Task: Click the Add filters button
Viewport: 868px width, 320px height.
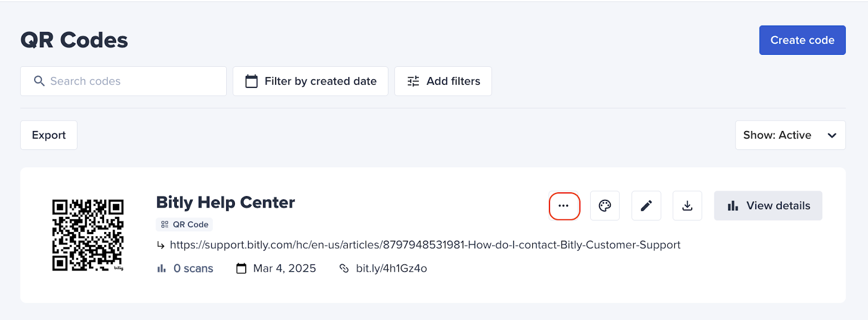Action: click(443, 81)
